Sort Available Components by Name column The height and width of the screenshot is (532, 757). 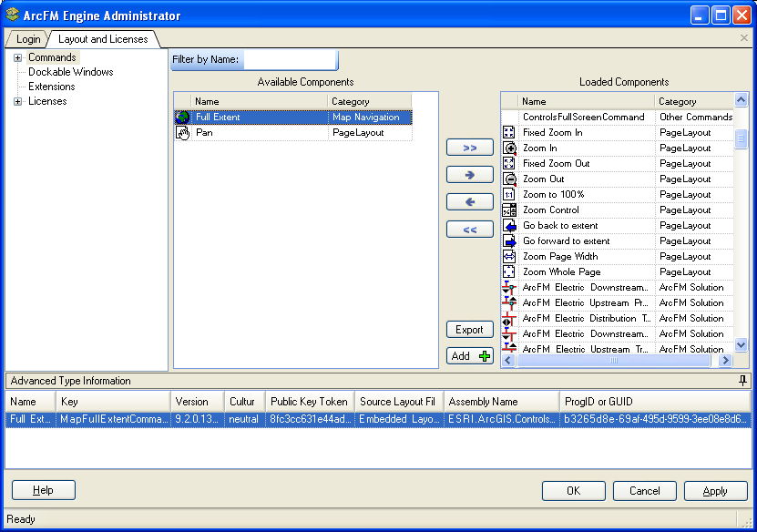[260, 101]
